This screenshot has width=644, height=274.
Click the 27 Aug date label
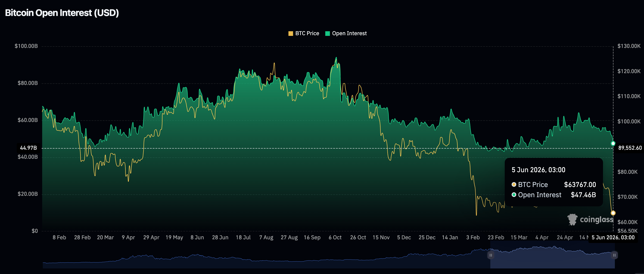pos(289,237)
